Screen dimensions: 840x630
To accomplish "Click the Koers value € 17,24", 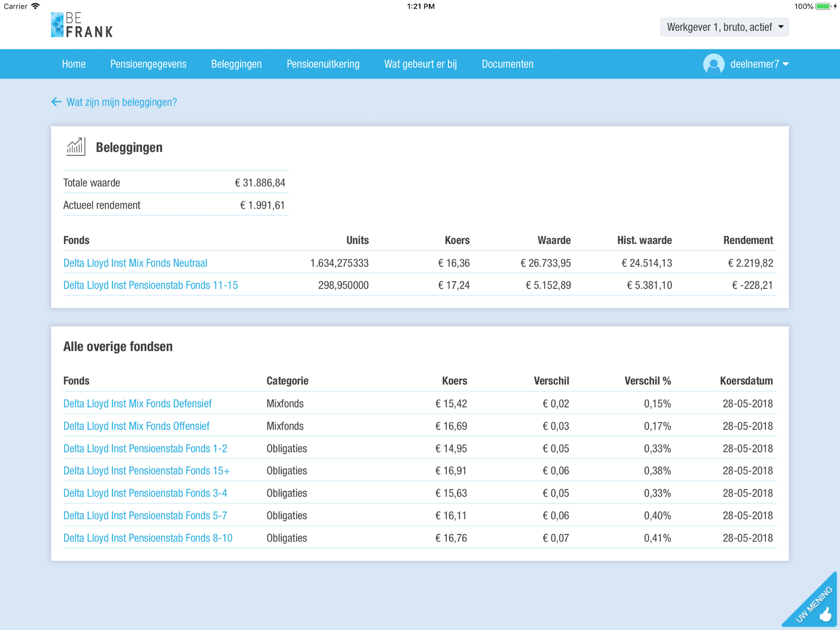I will pos(454,285).
